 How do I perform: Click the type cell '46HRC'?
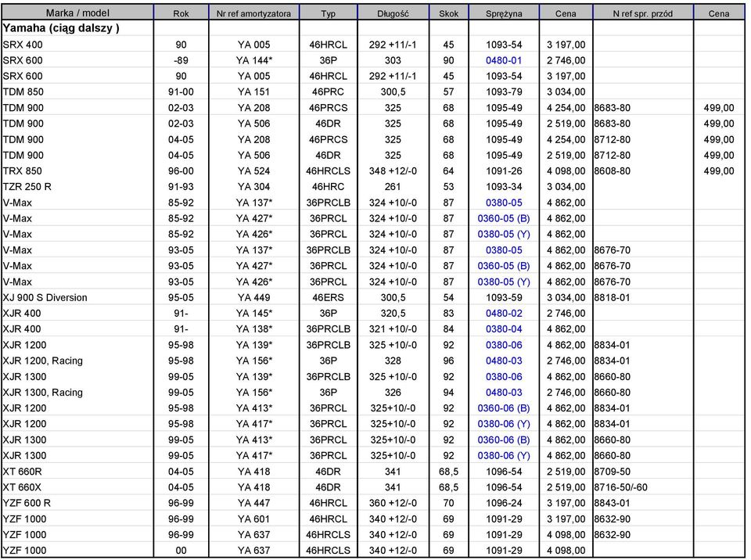(328, 187)
